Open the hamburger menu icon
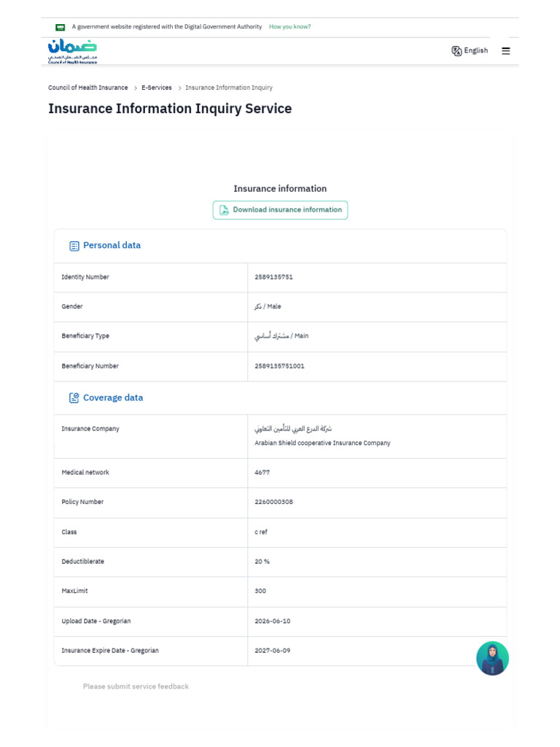560x747 pixels. (x=506, y=51)
